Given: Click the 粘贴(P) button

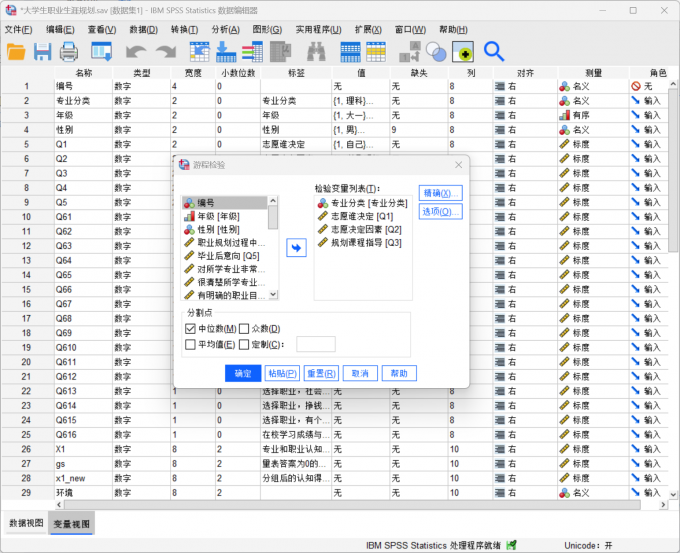Looking at the screenshot, I should (x=282, y=373).
